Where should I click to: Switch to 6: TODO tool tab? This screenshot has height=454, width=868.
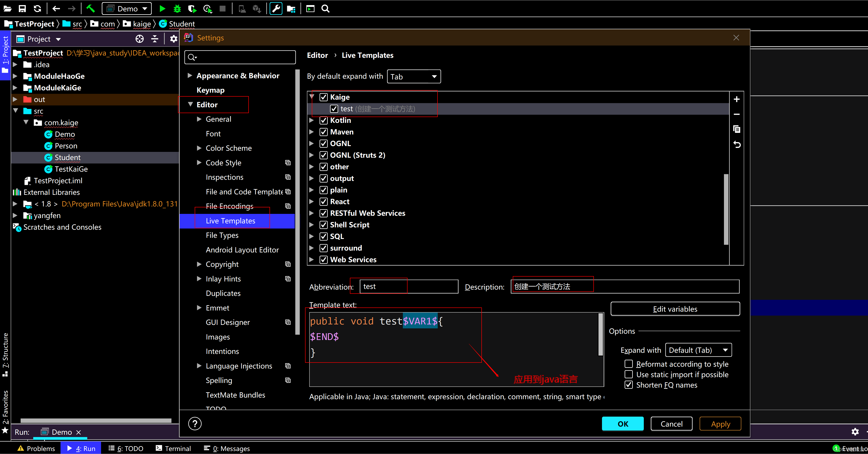coord(126,449)
